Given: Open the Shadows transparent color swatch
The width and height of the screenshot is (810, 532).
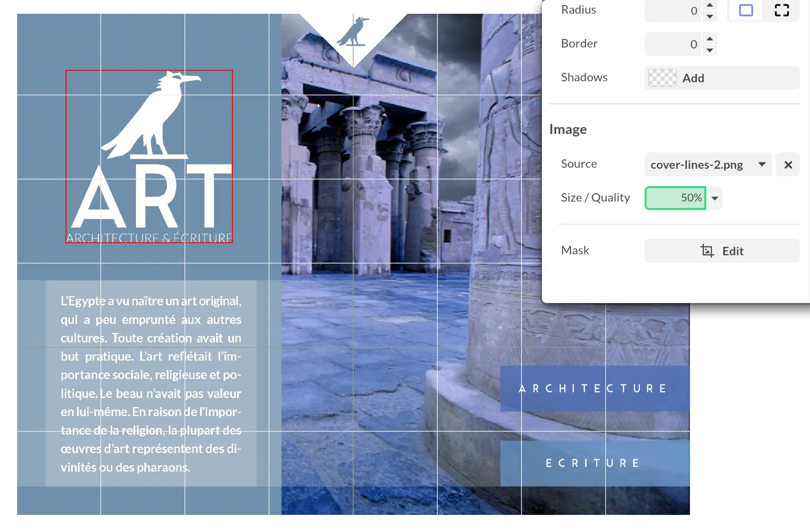Looking at the screenshot, I should tap(662, 78).
